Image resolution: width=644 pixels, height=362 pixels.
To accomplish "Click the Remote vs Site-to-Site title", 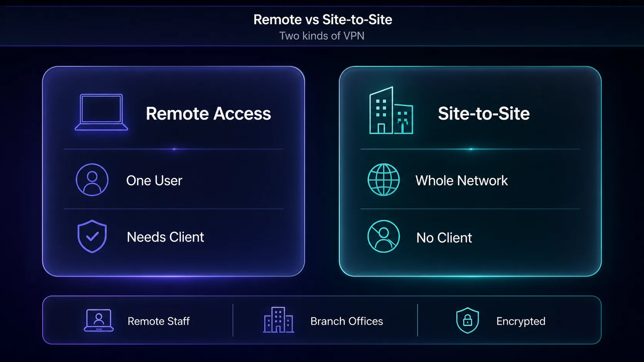I will click(x=323, y=20).
